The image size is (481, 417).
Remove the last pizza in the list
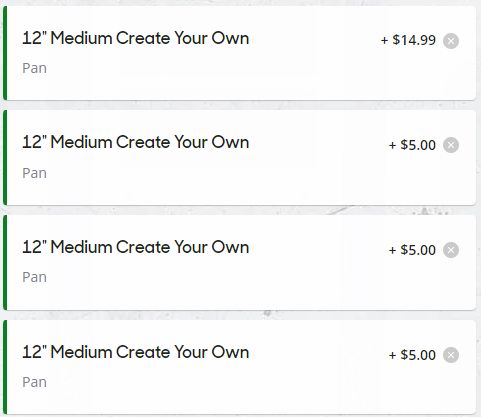tap(451, 355)
